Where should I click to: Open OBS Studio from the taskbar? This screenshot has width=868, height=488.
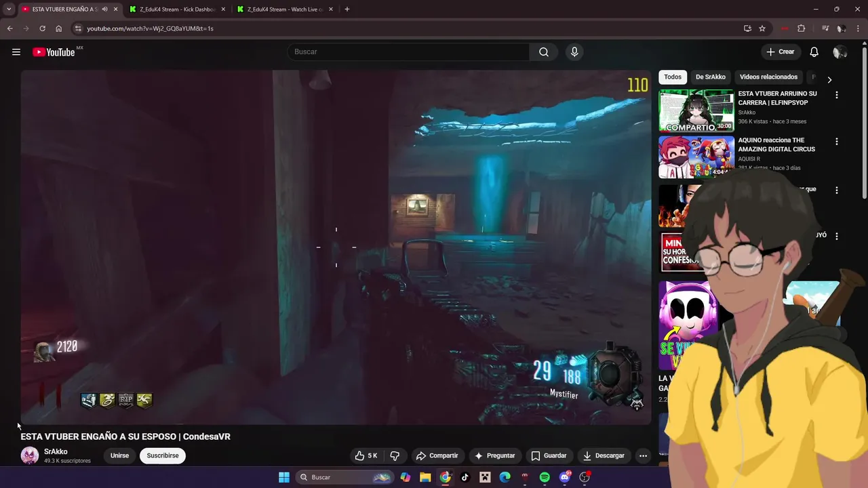tap(585, 477)
